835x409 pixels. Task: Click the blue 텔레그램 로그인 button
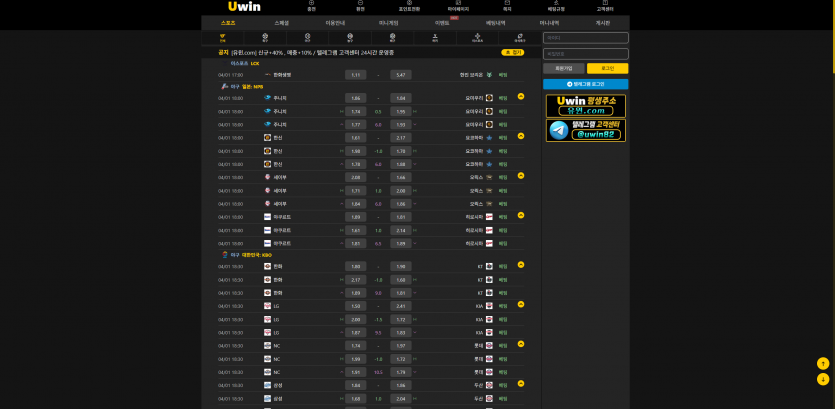pos(585,84)
